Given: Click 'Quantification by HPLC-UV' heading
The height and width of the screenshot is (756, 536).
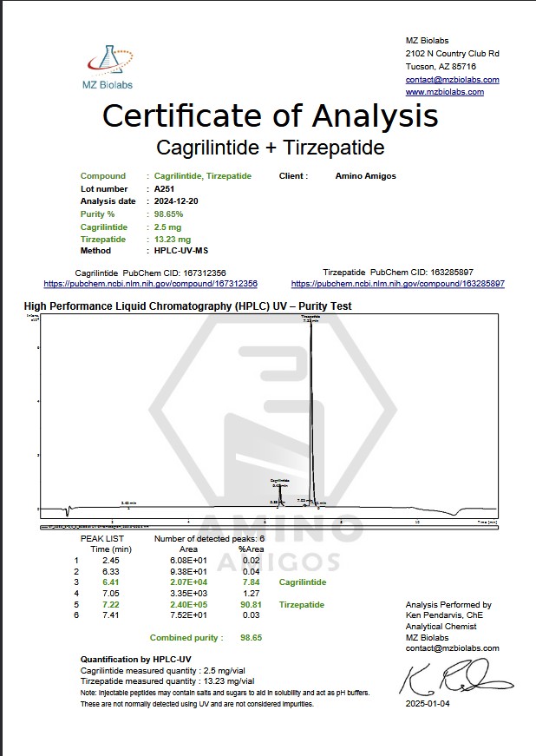Looking at the screenshot, I should (136, 659).
